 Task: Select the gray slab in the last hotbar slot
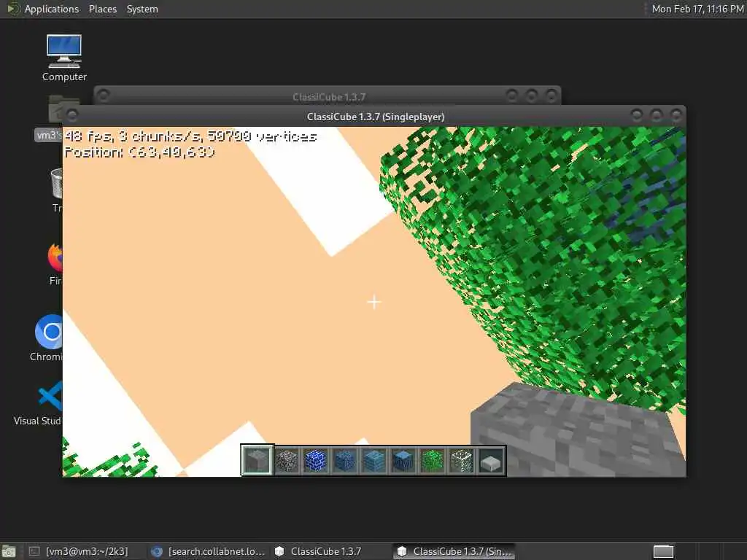point(491,461)
